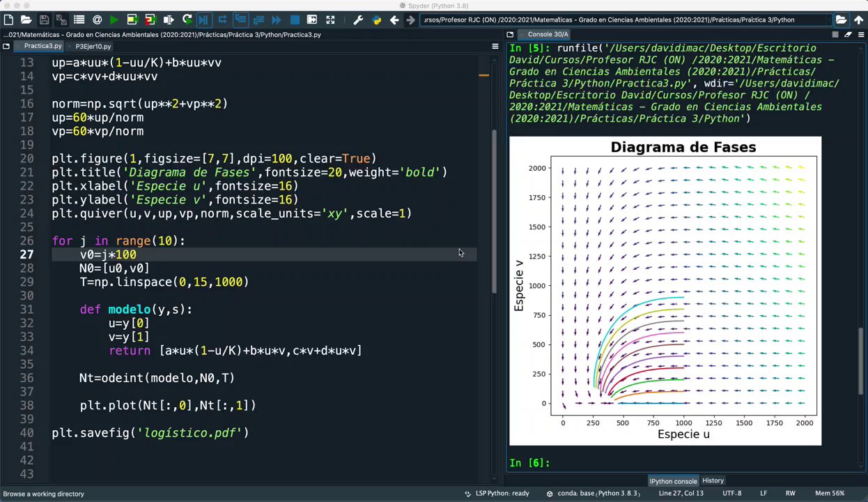The image size is (868, 502).
Task: Switch to IPython console tab
Action: (x=673, y=481)
